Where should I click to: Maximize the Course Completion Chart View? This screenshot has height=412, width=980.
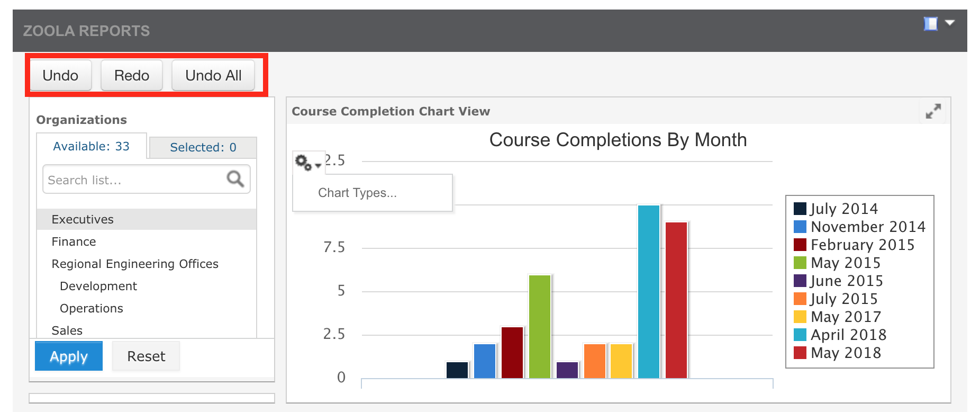(933, 111)
